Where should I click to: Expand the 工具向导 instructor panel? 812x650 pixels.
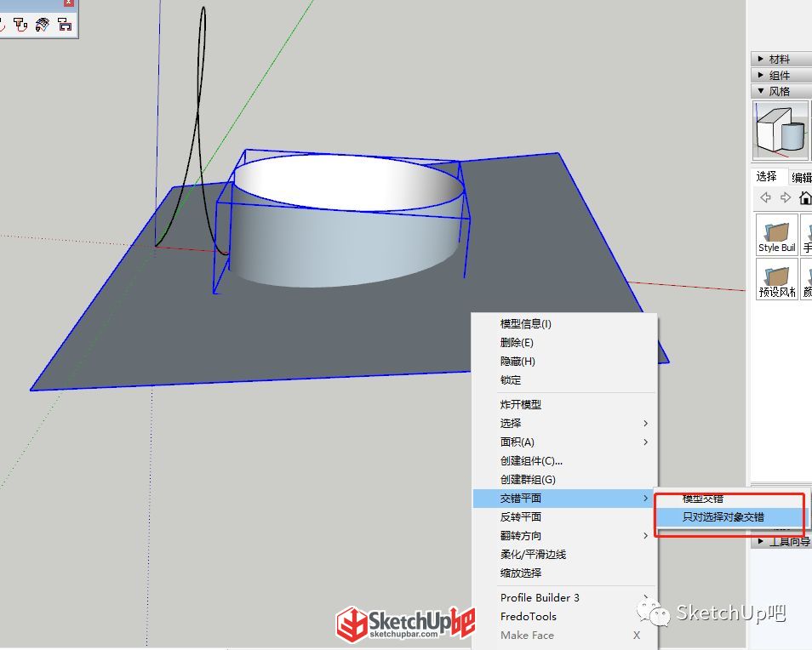781,541
